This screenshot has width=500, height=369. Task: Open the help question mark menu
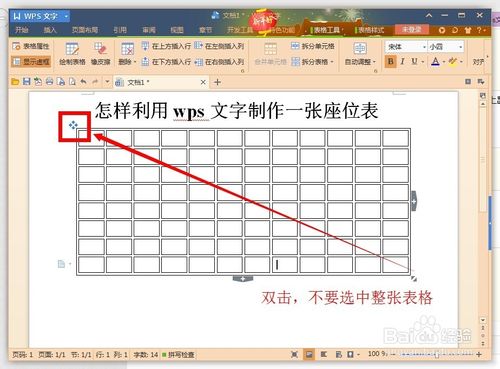pyautogui.click(x=479, y=30)
